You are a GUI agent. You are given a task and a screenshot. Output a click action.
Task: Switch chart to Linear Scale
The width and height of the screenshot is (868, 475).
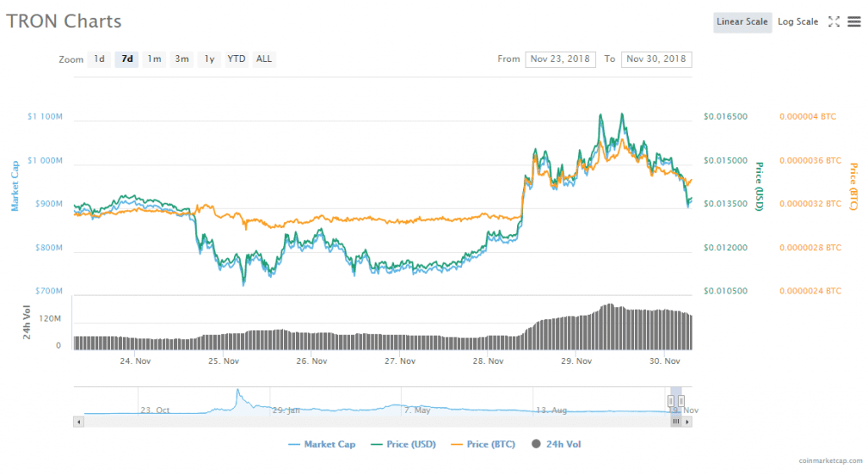[742, 22]
